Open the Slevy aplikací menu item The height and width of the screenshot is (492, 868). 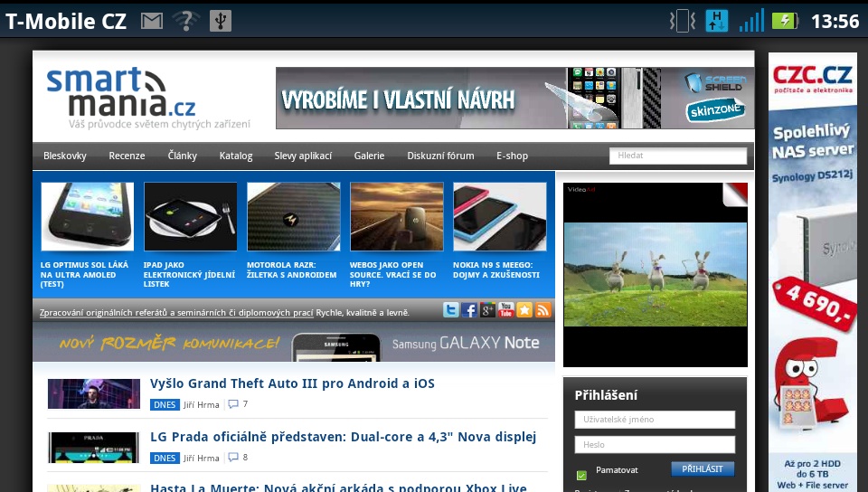point(303,156)
